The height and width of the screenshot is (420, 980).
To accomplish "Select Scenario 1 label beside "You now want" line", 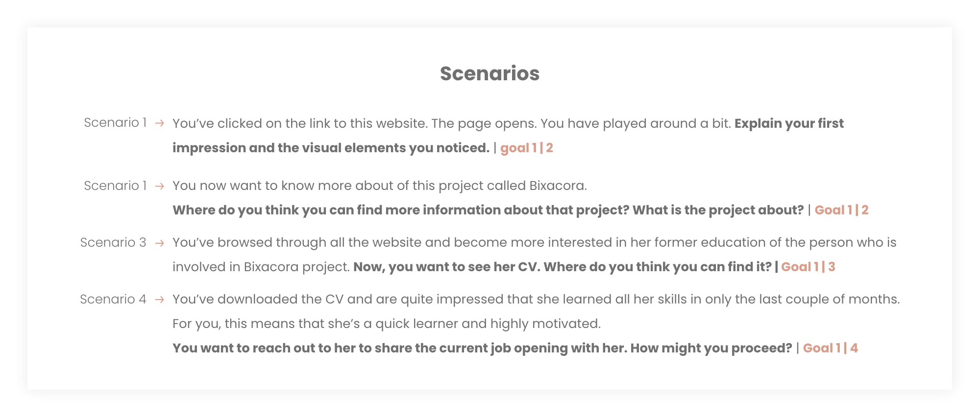I will tap(115, 186).
